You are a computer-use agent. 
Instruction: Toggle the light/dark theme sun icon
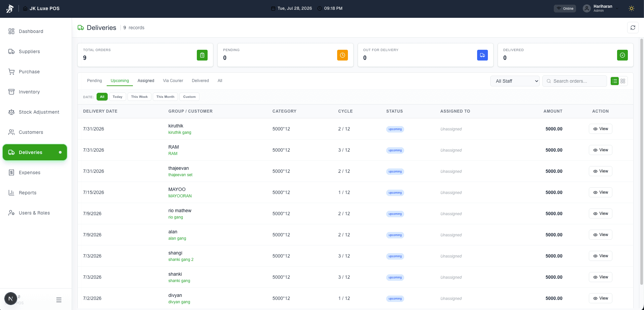tap(632, 8)
